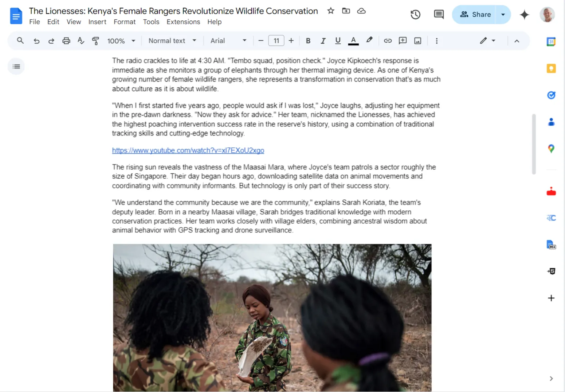Image resolution: width=565 pixels, height=392 pixels.
Task: Open the View menu
Action: (74, 22)
